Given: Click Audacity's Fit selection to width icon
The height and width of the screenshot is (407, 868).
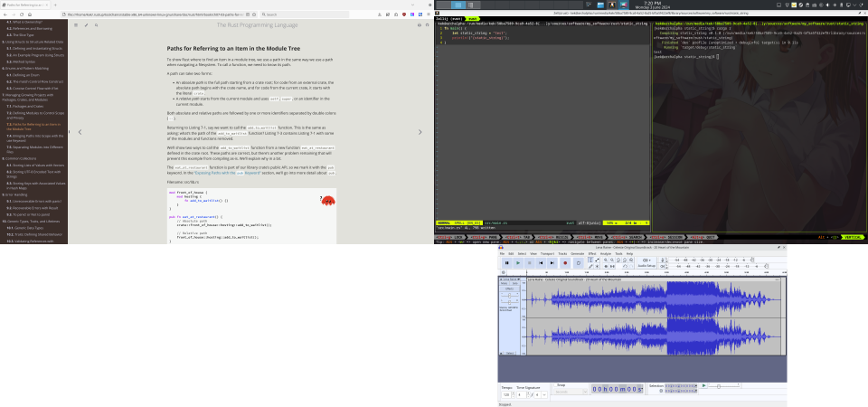Looking at the screenshot, I should point(618,260).
